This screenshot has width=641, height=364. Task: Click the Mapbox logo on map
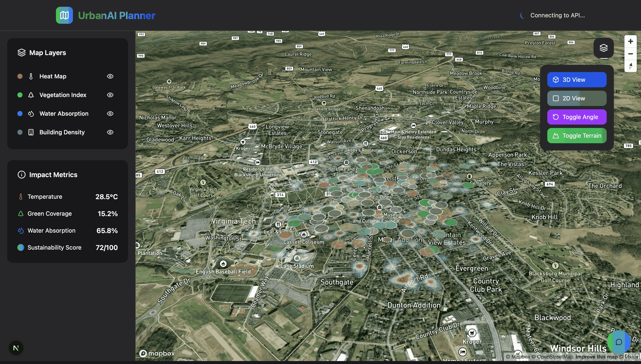point(157,353)
